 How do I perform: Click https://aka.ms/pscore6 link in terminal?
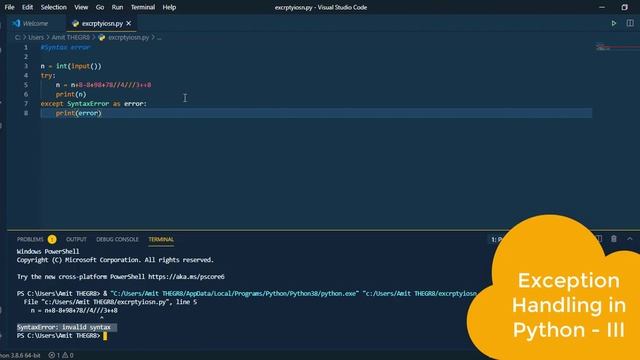click(186, 277)
